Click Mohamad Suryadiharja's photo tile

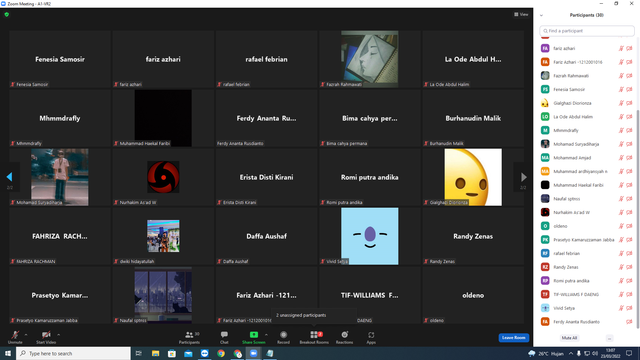[x=60, y=177]
